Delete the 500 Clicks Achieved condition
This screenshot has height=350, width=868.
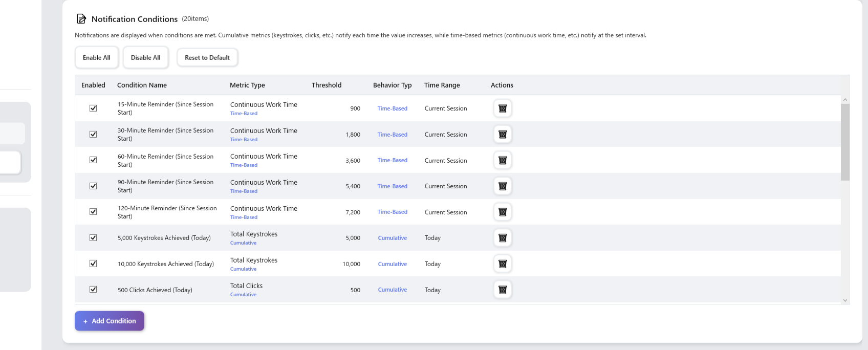coord(503,290)
